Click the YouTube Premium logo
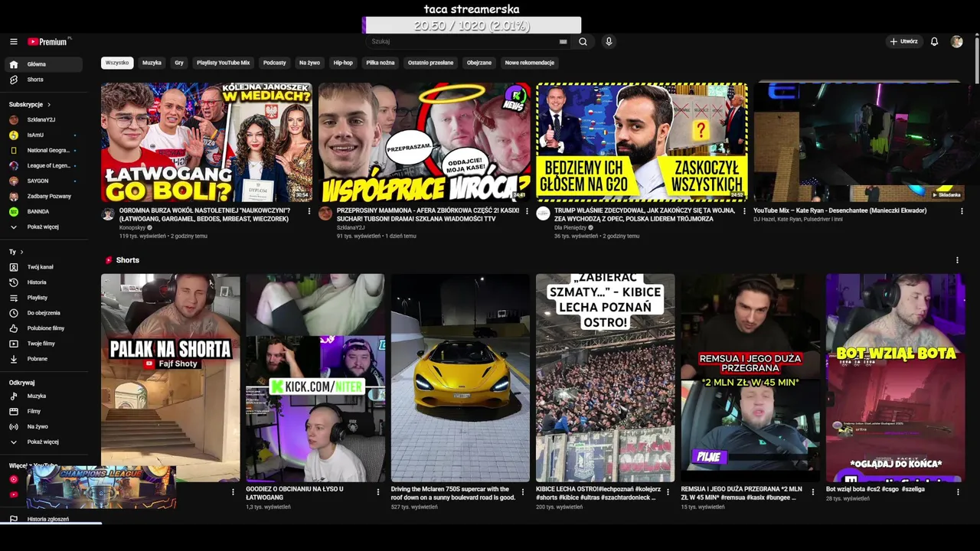Screen dimensions: 980x551 pos(49,41)
